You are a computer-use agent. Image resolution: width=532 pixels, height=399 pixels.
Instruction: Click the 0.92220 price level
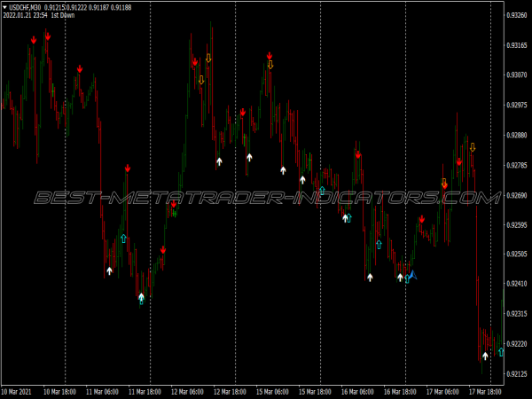coord(517,344)
